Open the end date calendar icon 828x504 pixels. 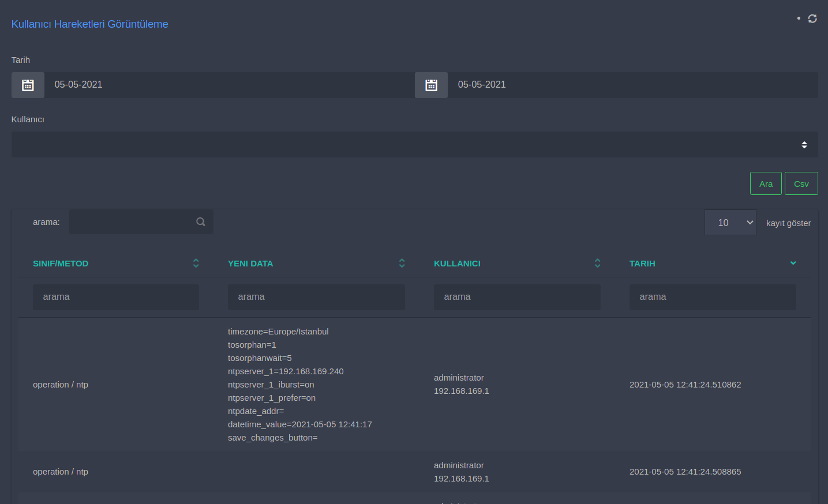point(431,85)
